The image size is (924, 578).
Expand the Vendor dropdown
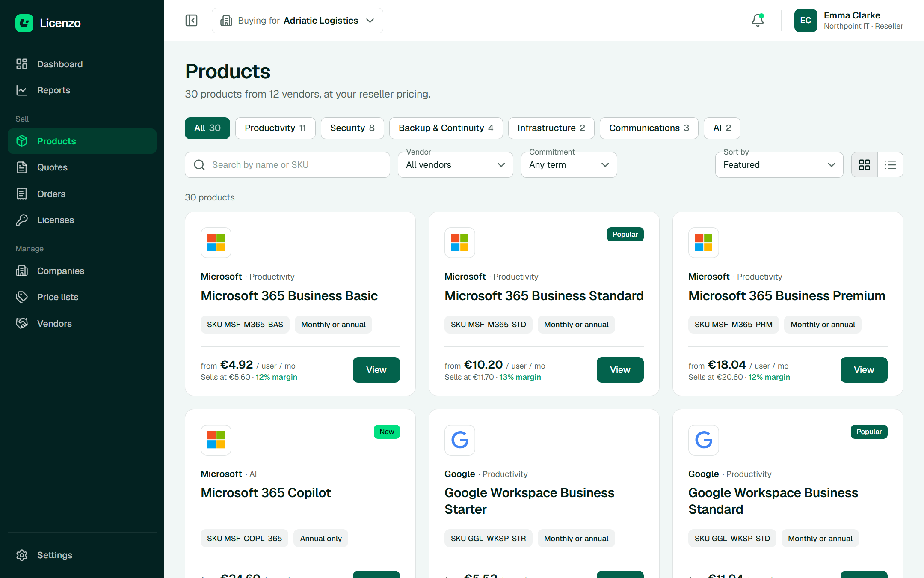[x=456, y=165]
